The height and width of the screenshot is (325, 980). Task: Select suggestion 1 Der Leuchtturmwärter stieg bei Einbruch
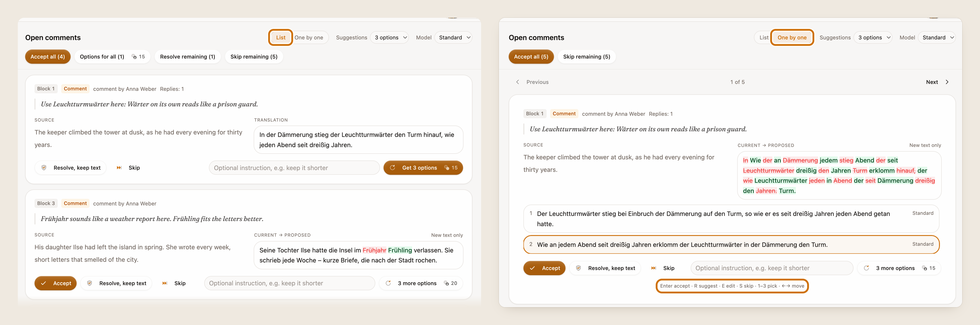tap(731, 219)
